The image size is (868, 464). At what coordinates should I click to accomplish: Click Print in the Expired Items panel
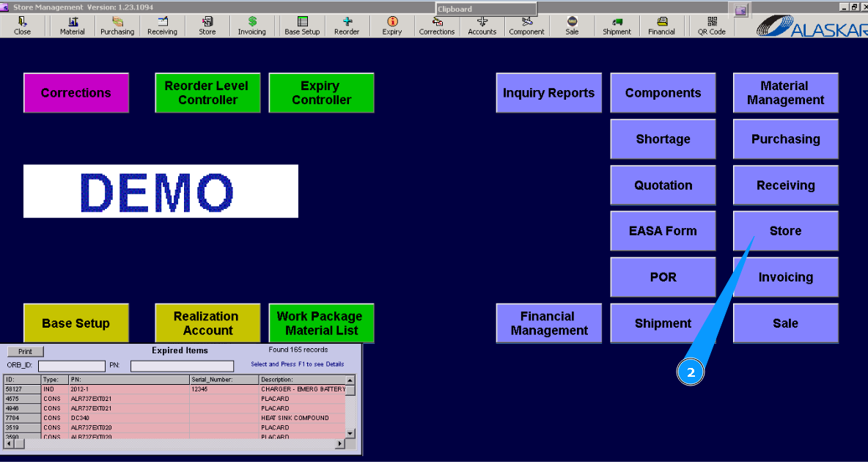26,352
